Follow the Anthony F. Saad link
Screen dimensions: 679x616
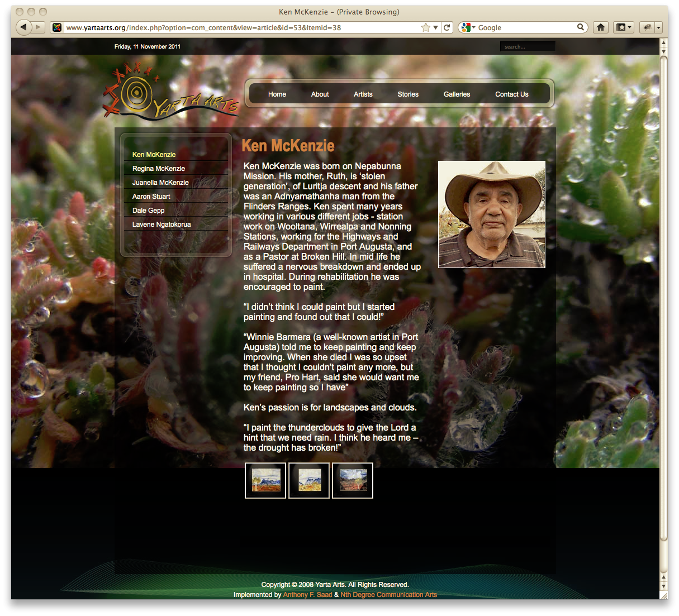[307, 595]
